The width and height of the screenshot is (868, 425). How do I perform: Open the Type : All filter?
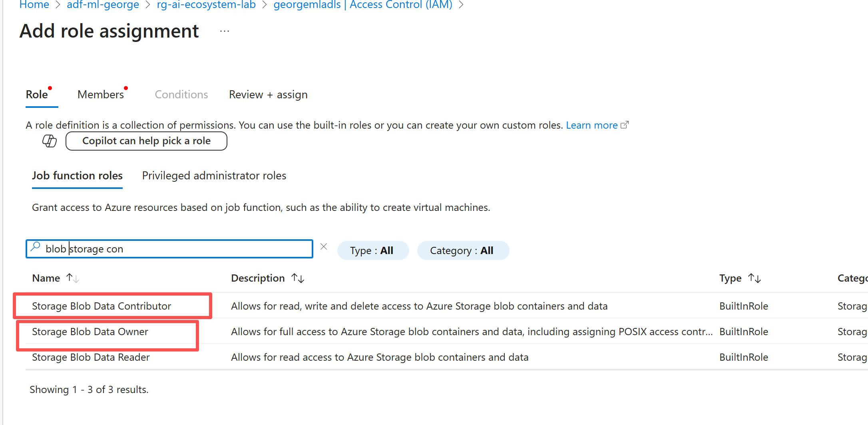(x=373, y=250)
